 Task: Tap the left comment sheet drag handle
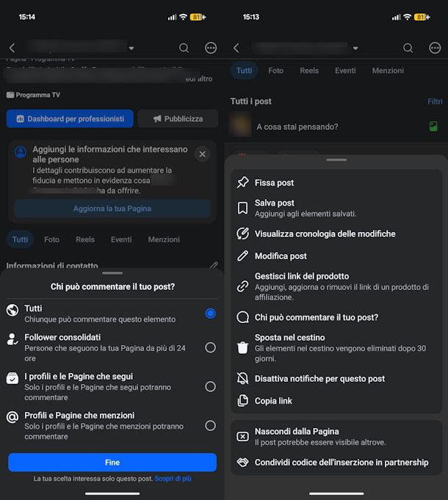pos(112,273)
